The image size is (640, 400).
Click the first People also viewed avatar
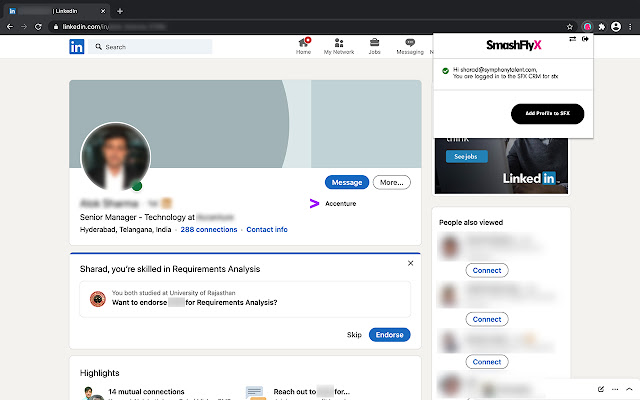pyautogui.click(x=450, y=246)
